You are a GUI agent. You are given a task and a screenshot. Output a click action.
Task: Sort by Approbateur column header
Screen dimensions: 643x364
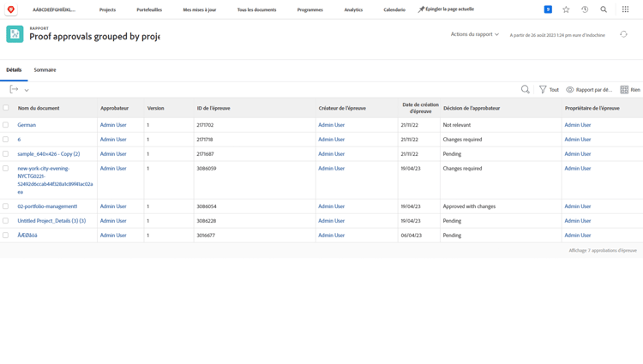click(114, 108)
